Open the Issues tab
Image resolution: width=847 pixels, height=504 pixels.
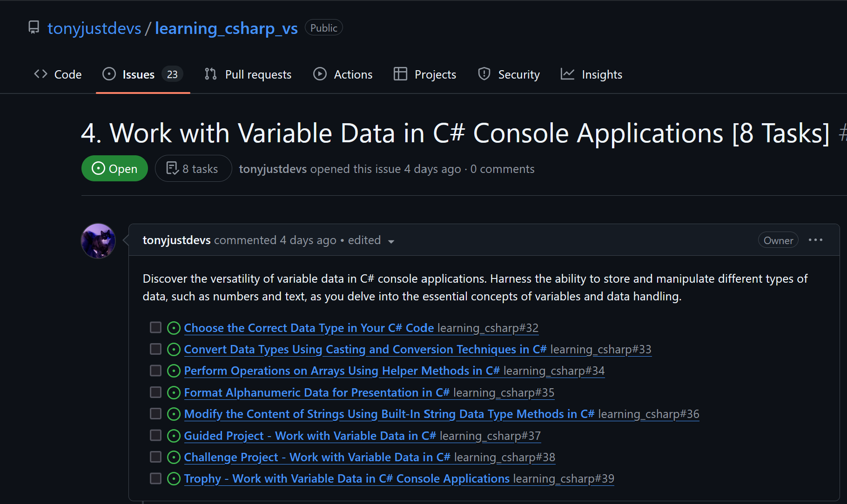(143, 74)
